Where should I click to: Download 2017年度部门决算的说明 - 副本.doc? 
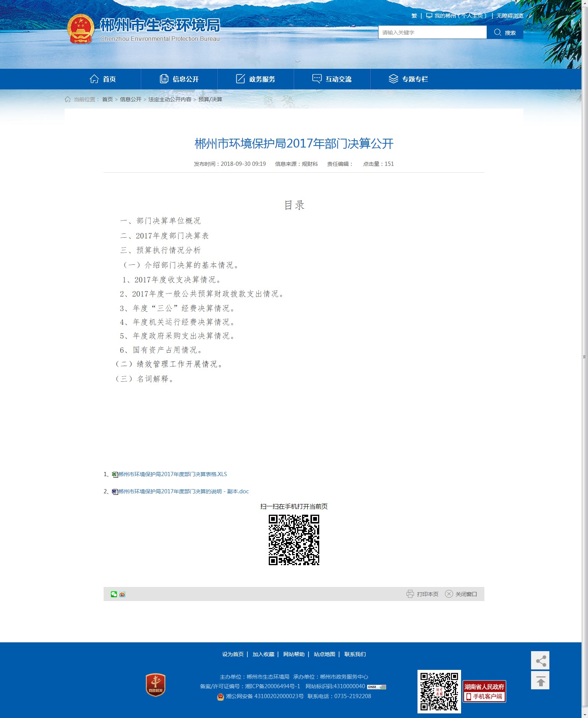click(x=184, y=491)
